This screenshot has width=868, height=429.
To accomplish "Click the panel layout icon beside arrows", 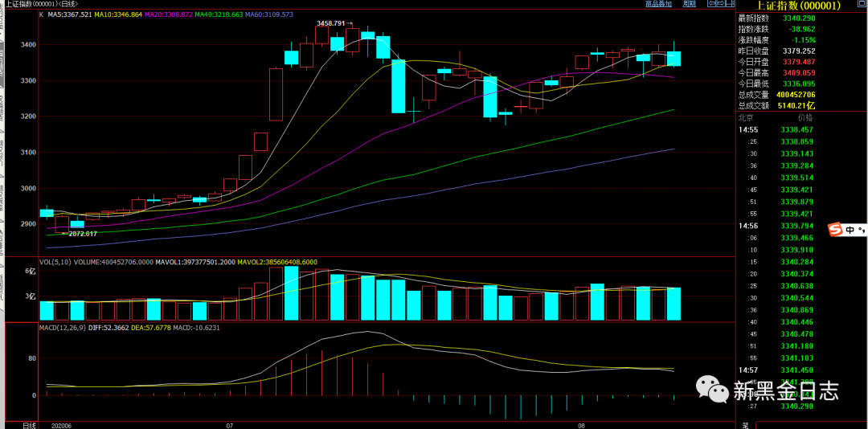I will click(x=730, y=3).
